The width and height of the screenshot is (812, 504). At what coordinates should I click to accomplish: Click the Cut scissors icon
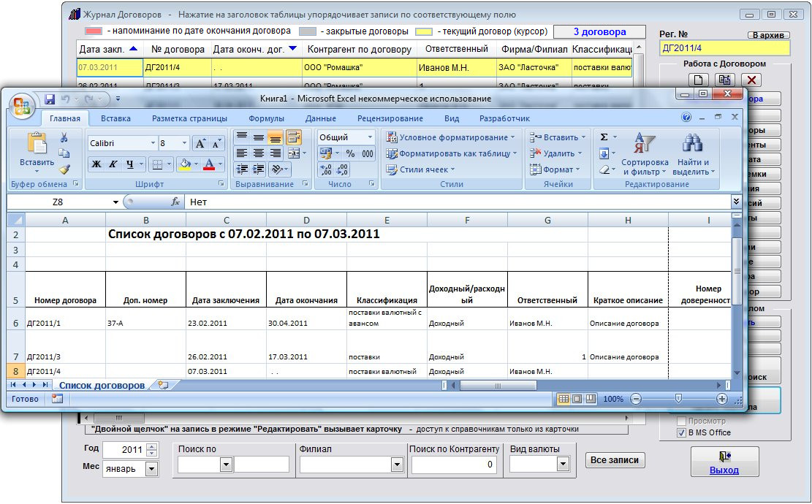click(64, 138)
